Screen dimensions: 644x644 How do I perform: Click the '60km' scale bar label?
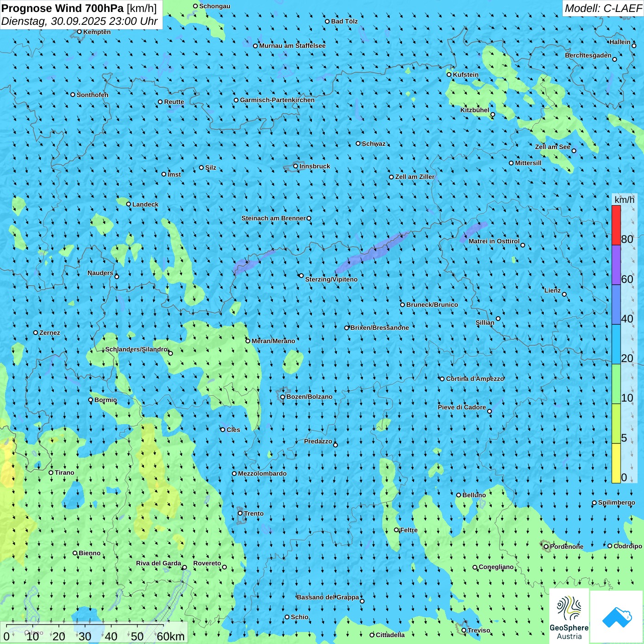(171, 636)
